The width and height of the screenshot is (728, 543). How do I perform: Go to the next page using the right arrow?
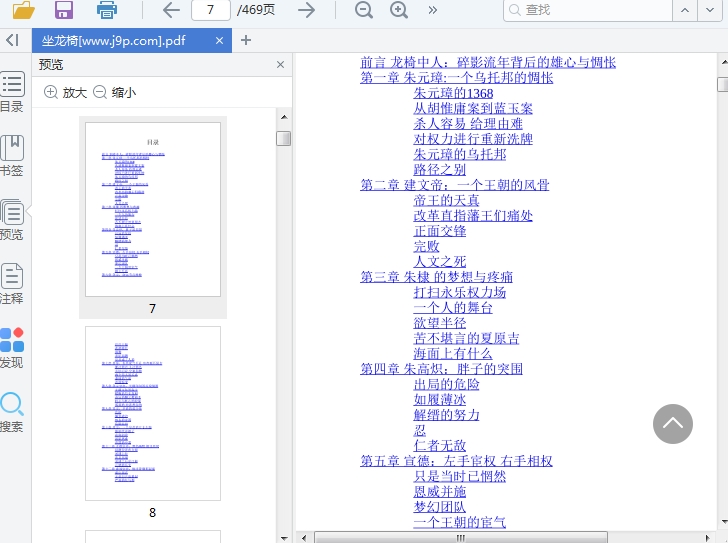tap(306, 10)
